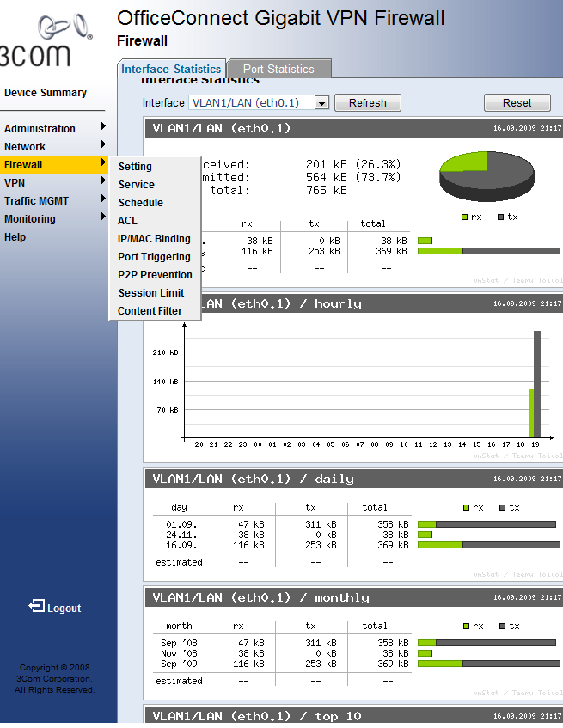Click the Copyright 3Com Corporation text
This screenshot has width=563, height=728.
point(55,679)
